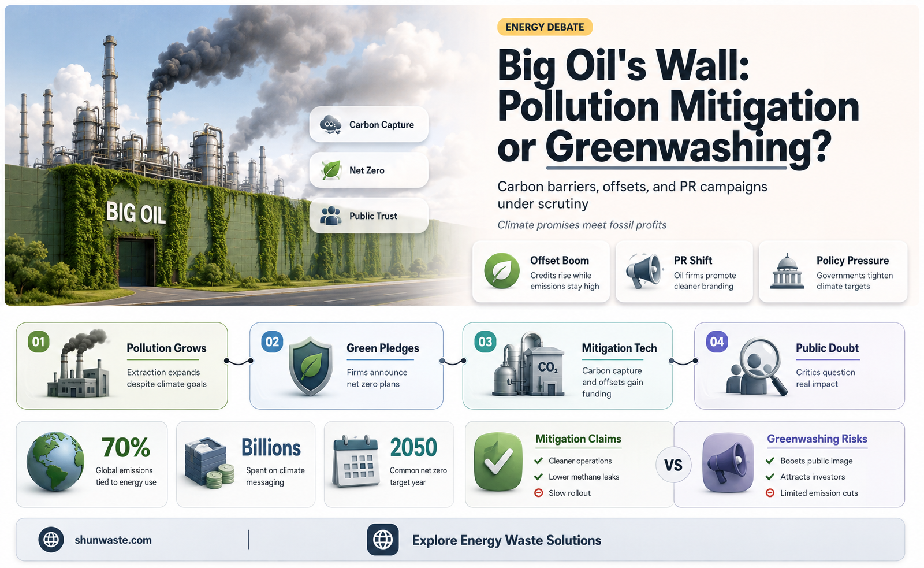The width and height of the screenshot is (924, 568).
Task: Click the Pollution Grows heading
Action: 166,348
